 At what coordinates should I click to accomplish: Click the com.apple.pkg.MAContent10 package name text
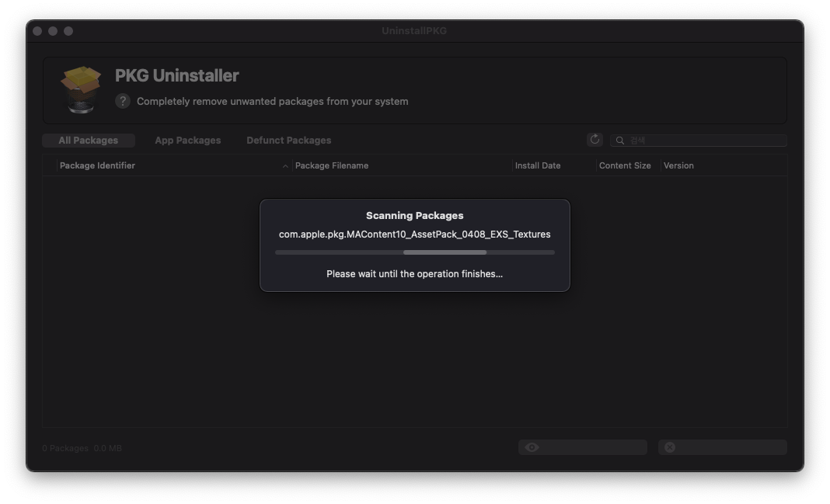(x=415, y=235)
